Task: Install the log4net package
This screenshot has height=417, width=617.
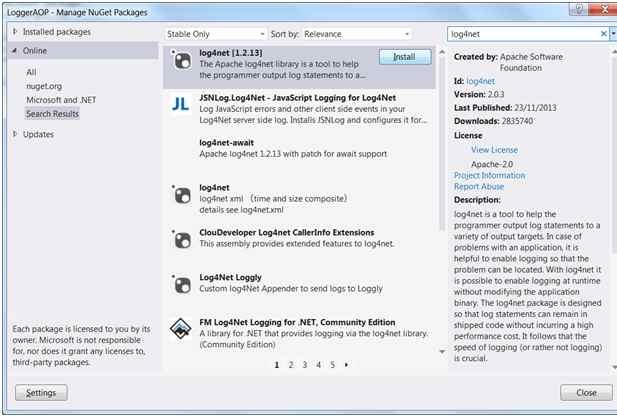Action: [x=405, y=57]
